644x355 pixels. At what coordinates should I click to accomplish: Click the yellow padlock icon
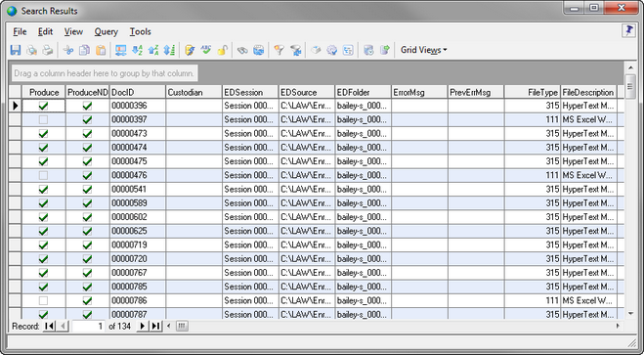(222, 50)
